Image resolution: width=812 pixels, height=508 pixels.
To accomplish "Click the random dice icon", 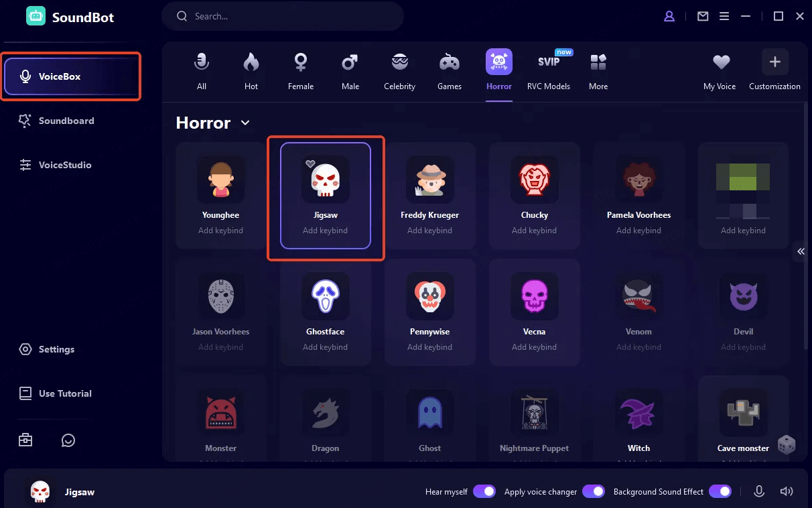I will pos(786,444).
